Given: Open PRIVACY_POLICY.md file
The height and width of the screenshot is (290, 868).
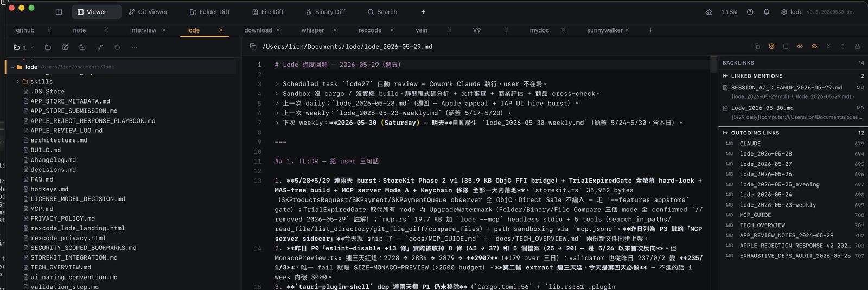Looking at the screenshot, I should click(62, 218).
